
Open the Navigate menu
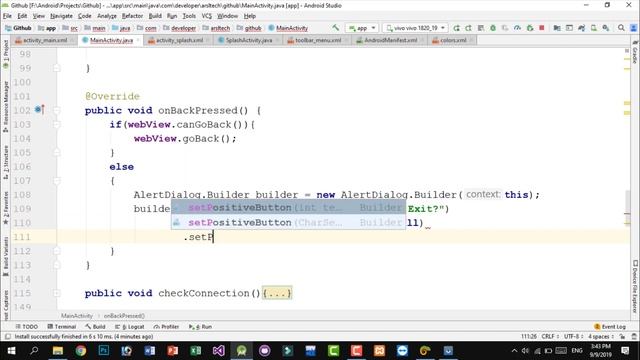point(61,16)
